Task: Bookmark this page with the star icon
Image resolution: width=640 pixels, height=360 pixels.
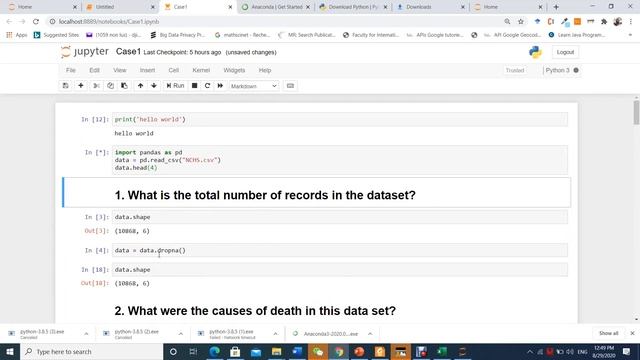Action: coord(520,22)
